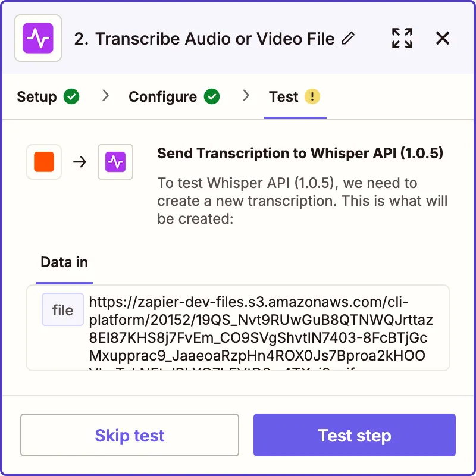Run the step with Test step
This screenshot has width=476, height=476.
coord(354,435)
